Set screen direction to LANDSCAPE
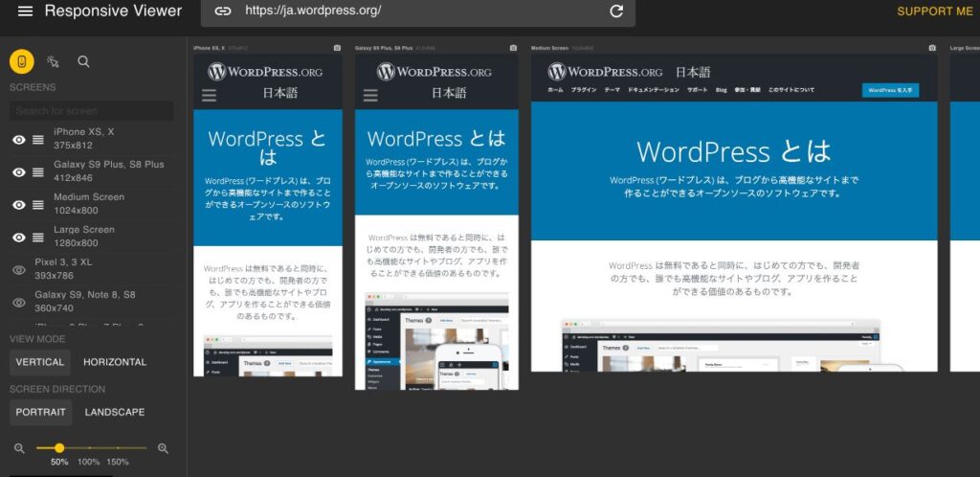This screenshot has height=477, width=980. pyautogui.click(x=115, y=412)
